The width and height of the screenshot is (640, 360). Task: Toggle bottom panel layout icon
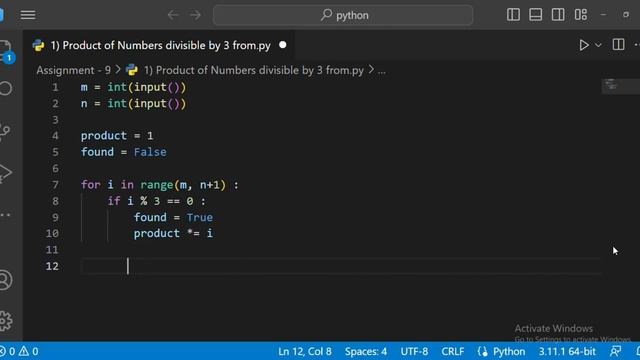point(536,15)
